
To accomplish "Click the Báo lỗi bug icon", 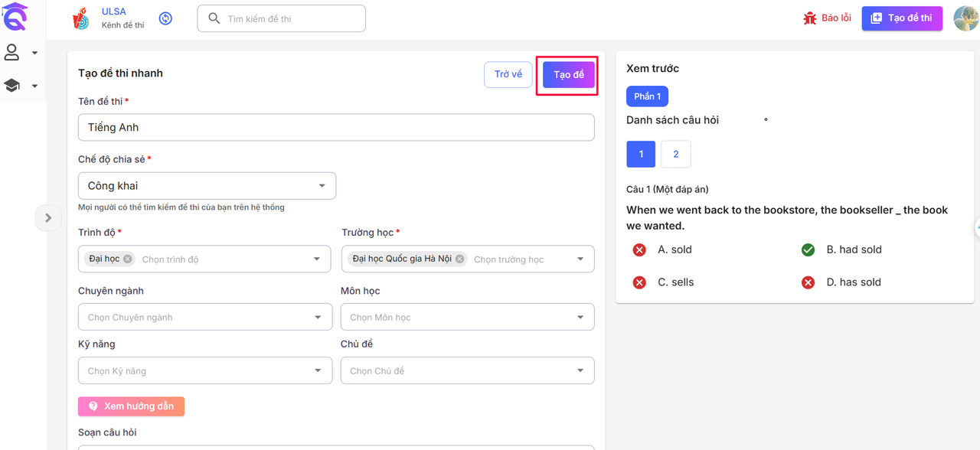I will [x=809, y=18].
